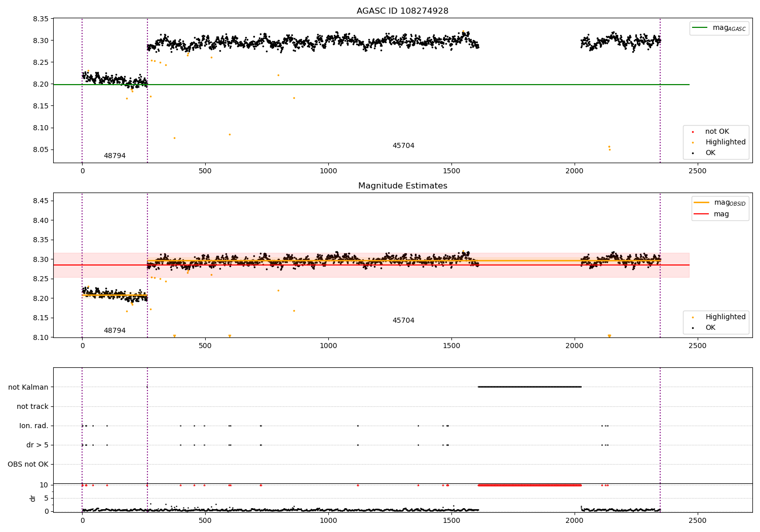Click the 'not Kalman' row label
Screen dimensions: 760x532
coord(28,387)
